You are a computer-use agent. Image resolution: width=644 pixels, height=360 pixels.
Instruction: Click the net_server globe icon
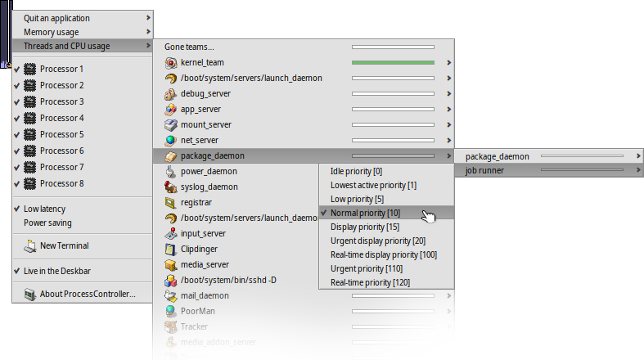pyautogui.click(x=170, y=141)
